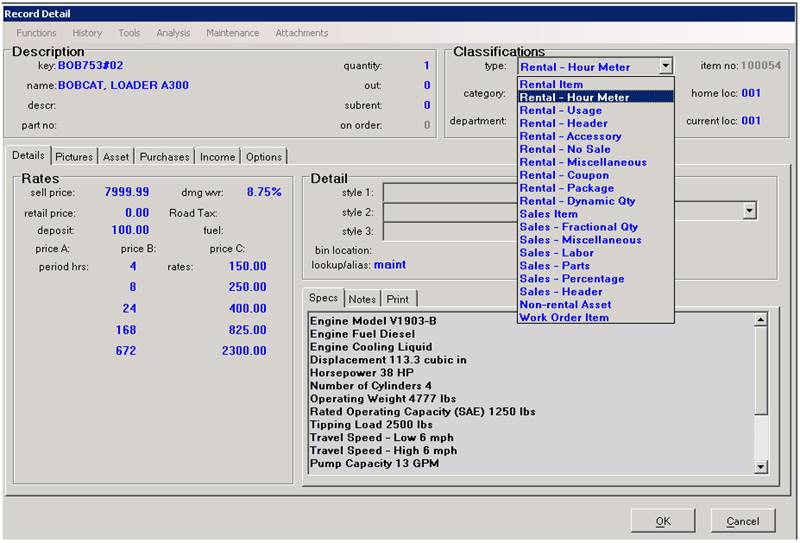Choose Rental Item from the type list
The height and width of the screenshot is (543, 800).
click(595, 84)
